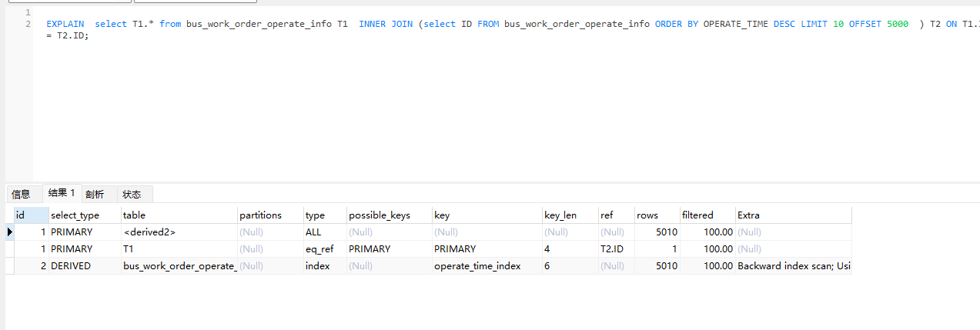Screen dimensions: 980x330
Task: Select the <derived2> table cell
Action: pyautogui.click(x=149, y=232)
